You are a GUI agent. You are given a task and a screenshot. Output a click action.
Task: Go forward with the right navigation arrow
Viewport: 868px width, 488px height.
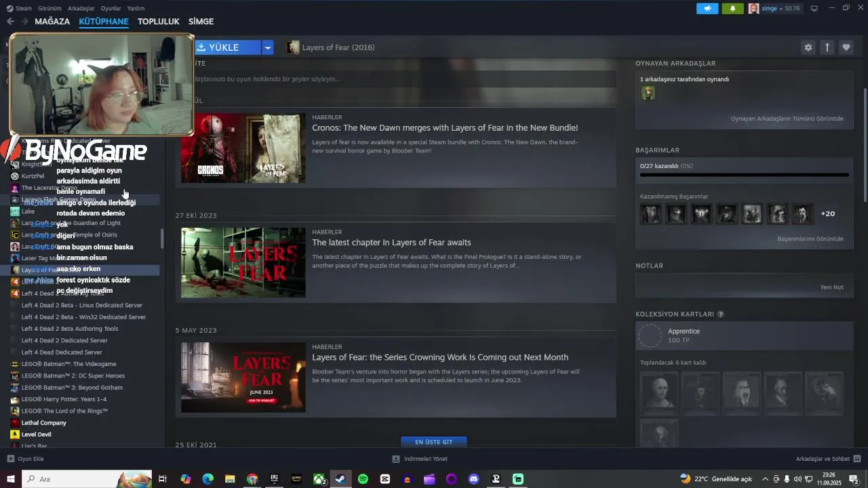pos(24,22)
